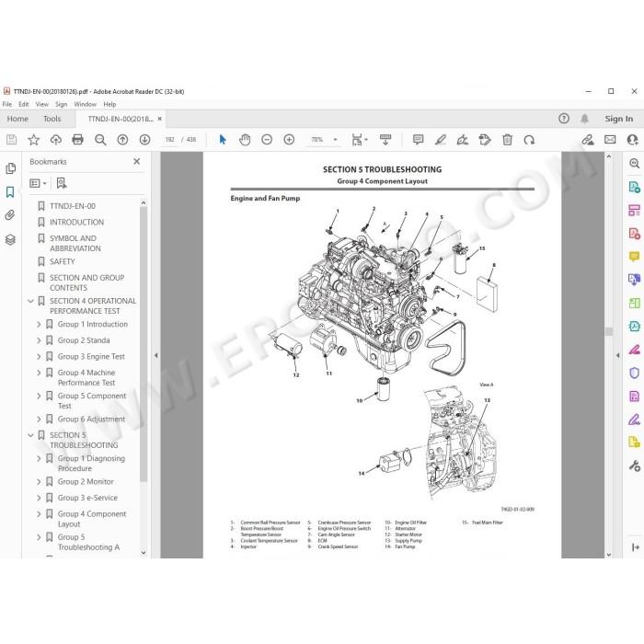Viewport: 644px width, 644px height.
Task: Zoom out with minus icon
Action: 267,140
